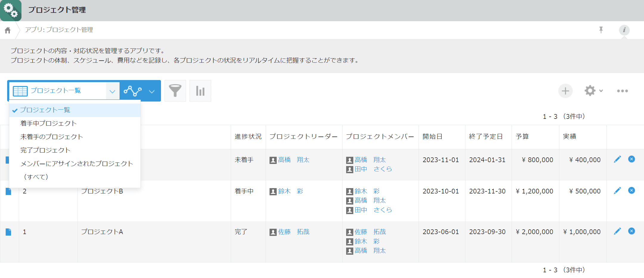Click the プロジェクトリーダー column header
Screen dimensions: 644x278
(x=304, y=137)
